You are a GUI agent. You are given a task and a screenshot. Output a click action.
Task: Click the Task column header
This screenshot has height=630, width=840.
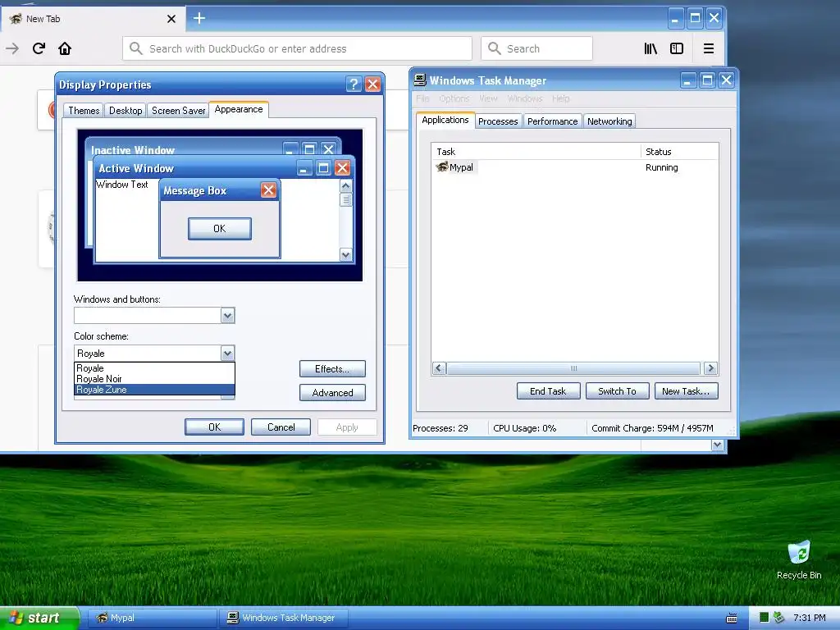pyautogui.click(x=536, y=152)
